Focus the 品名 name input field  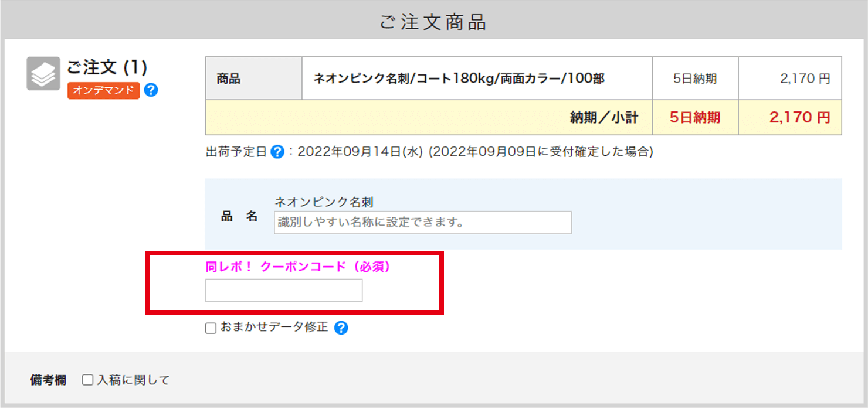pos(422,223)
